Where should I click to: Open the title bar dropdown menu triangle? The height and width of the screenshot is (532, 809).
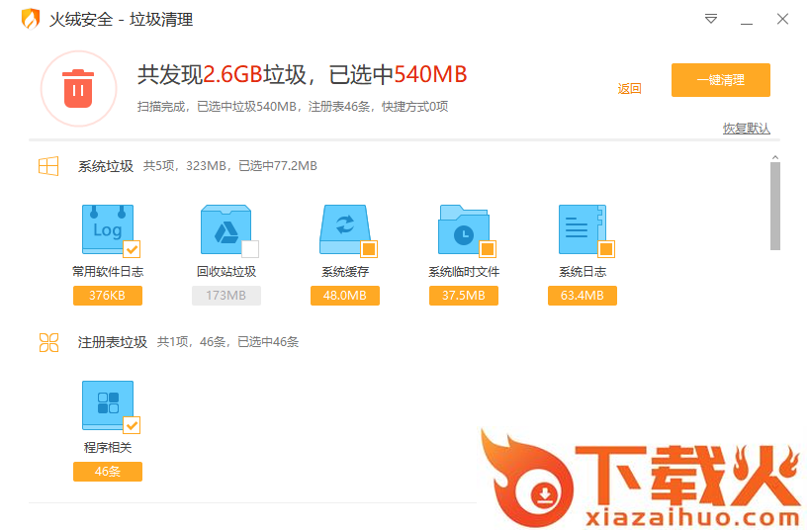(711, 19)
